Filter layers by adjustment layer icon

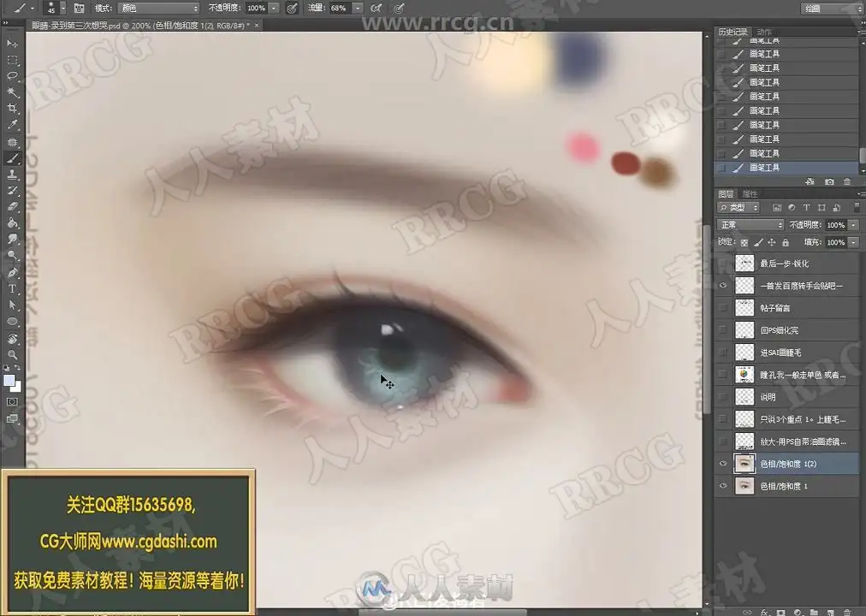[x=792, y=208]
